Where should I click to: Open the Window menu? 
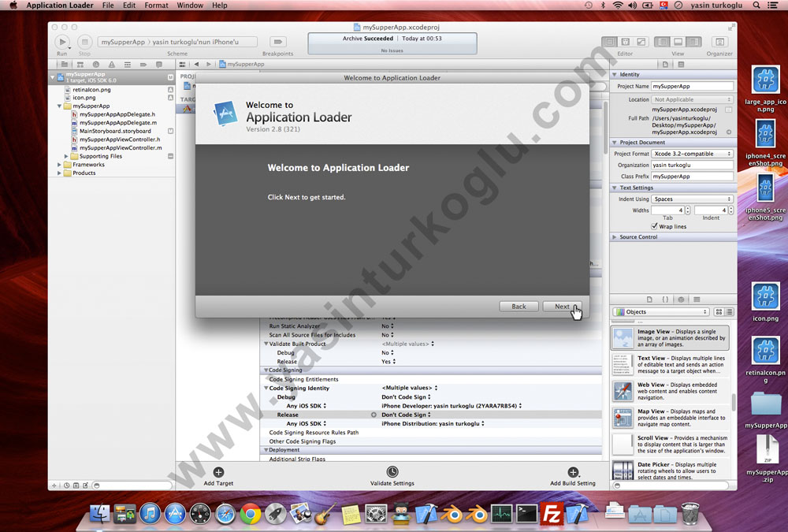[x=190, y=5]
